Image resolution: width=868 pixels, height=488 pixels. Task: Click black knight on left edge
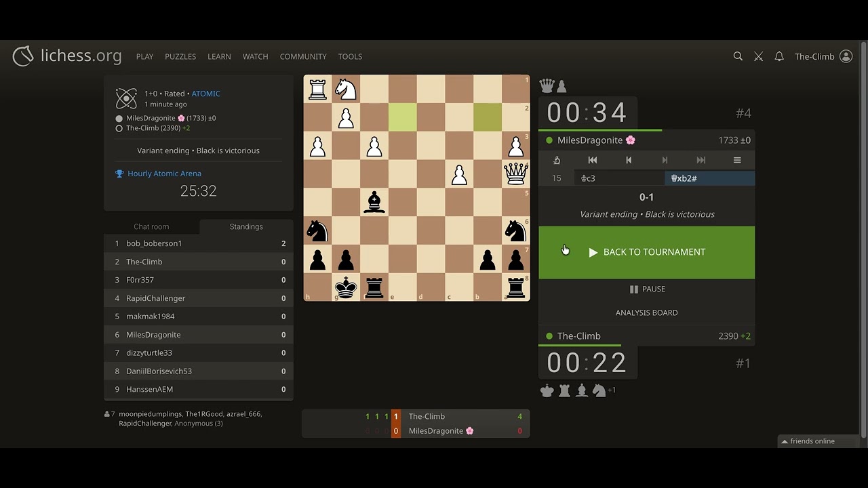pyautogui.click(x=317, y=231)
